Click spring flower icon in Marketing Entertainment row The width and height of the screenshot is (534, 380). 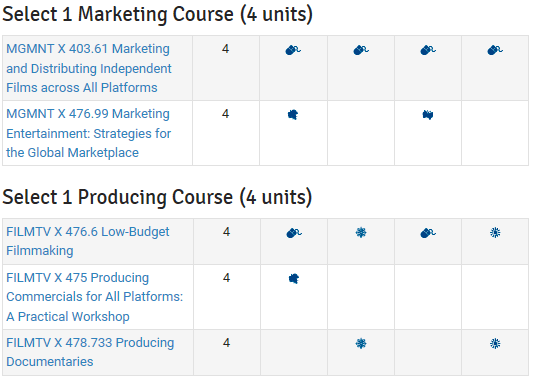(428, 115)
